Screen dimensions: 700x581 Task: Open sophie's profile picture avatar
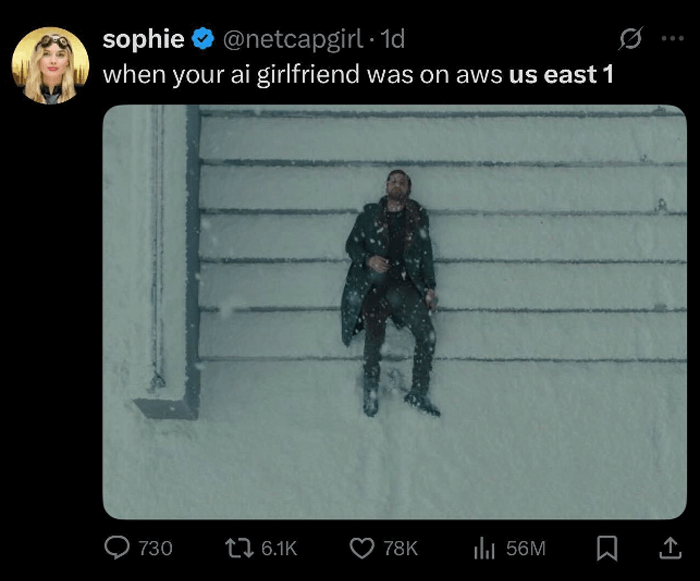coord(50,66)
